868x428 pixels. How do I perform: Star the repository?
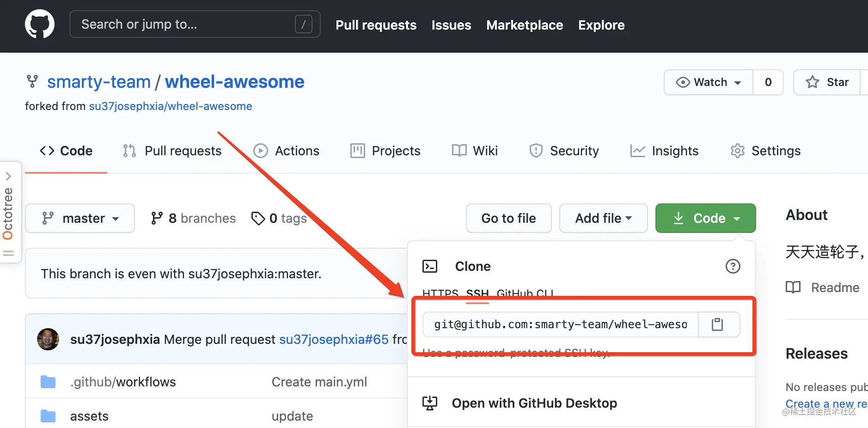pyautogui.click(x=827, y=82)
